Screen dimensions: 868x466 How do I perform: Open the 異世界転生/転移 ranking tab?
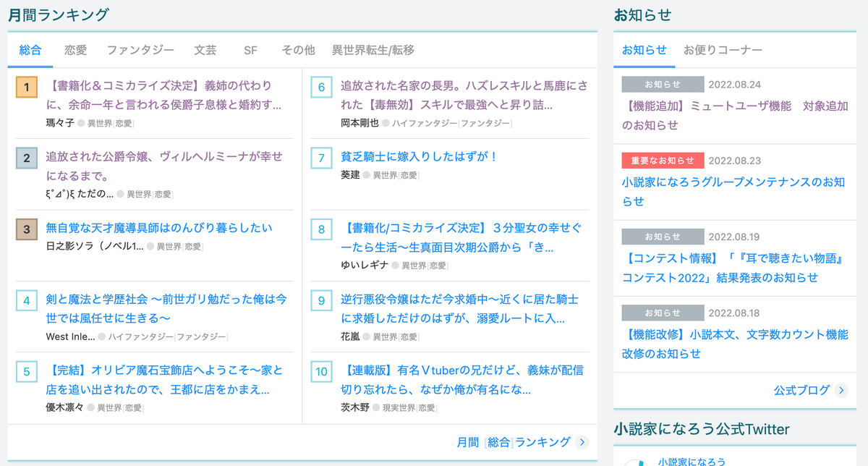pos(373,50)
